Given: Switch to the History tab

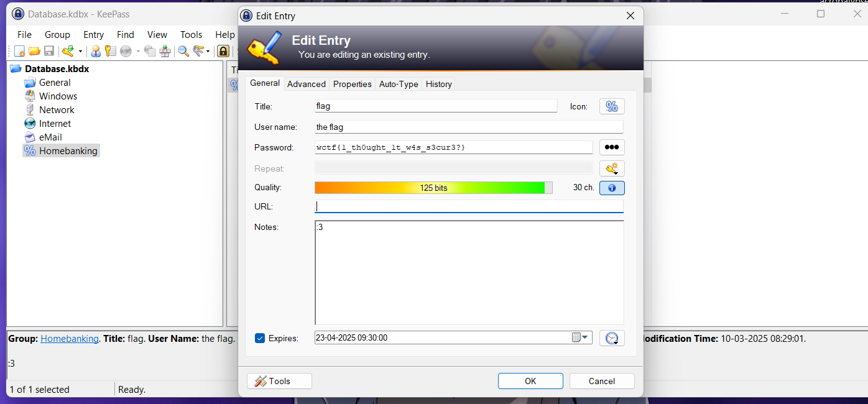Looking at the screenshot, I should tap(439, 84).
